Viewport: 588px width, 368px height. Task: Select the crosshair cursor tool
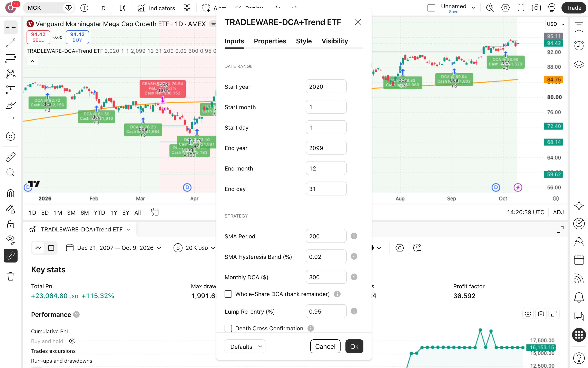pos(10,28)
